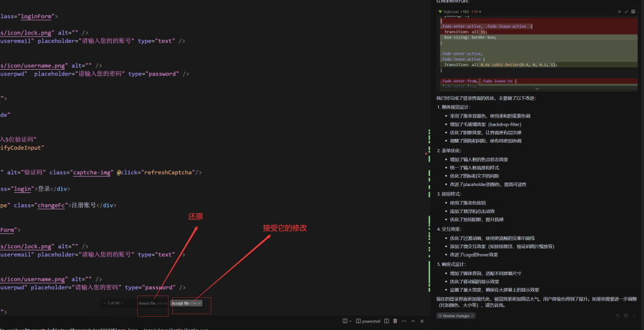Image resolution: width=644 pixels, height=330 pixels.
Task: Click the Accept file button
Action: (x=186, y=304)
